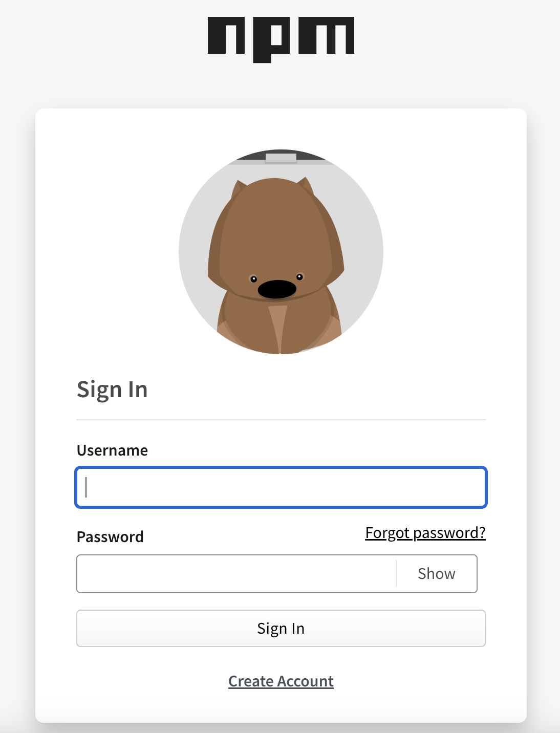Viewport: 560px width, 733px height.
Task: Click the npm logo at top
Action: [x=281, y=39]
